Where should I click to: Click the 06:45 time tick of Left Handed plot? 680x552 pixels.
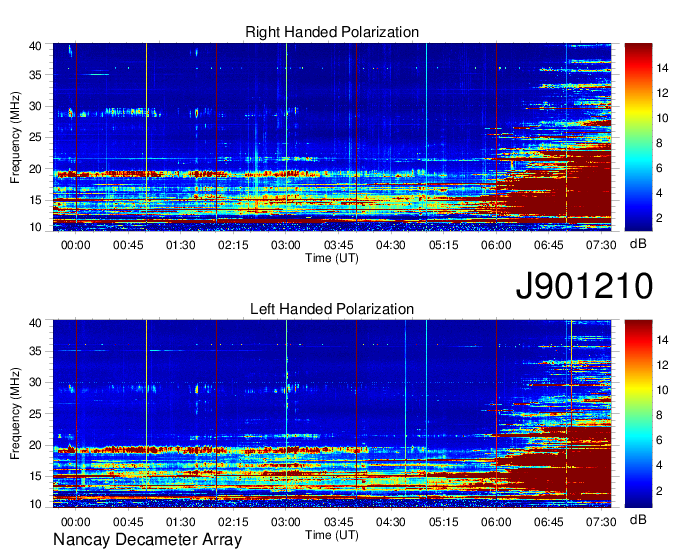[x=549, y=522]
